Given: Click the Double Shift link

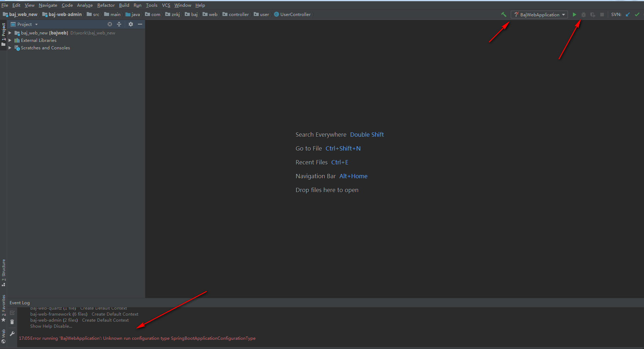Looking at the screenshot, I should click(x=367, y=134).
